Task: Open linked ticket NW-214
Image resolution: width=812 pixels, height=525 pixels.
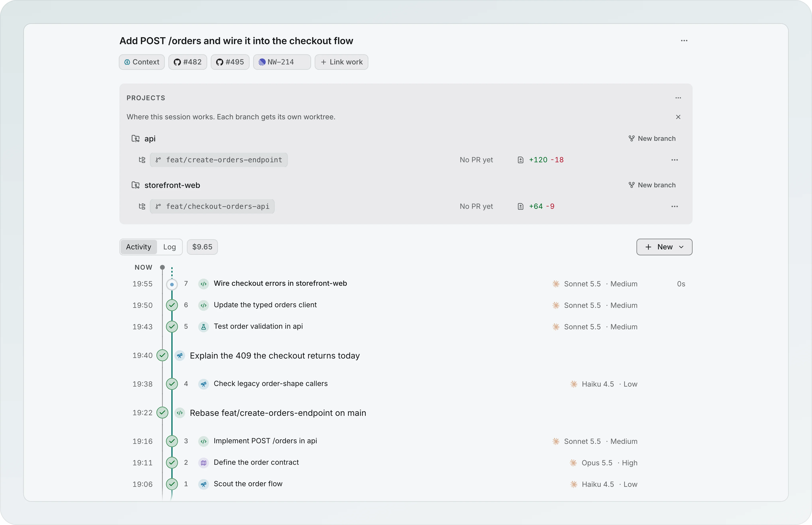Action: pyautogui.click(x=282, y=62)
